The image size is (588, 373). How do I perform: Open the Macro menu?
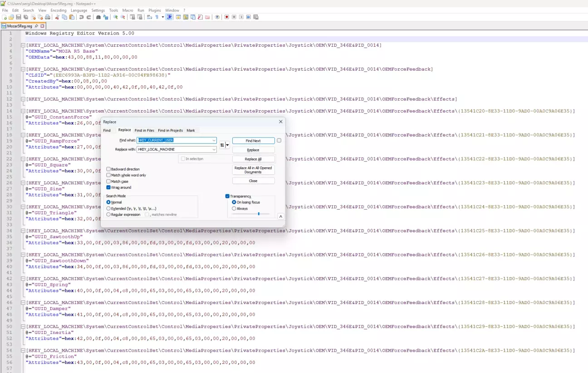(127, 10)
